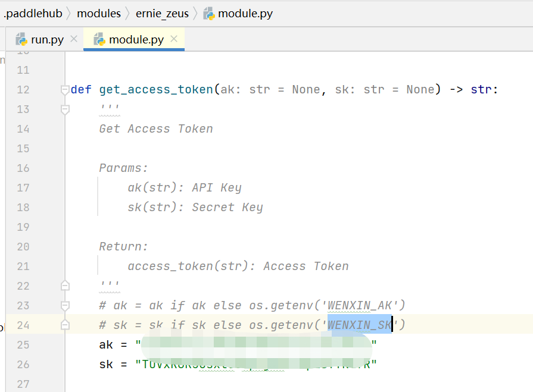Open the run.py editor tab
Image resolution: width=533 pixels, height=392 pixels.
[47, 40]
